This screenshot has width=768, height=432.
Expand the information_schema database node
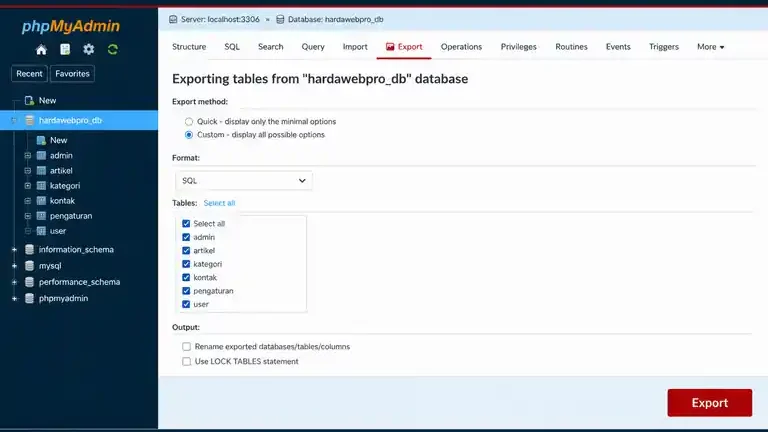14,250
